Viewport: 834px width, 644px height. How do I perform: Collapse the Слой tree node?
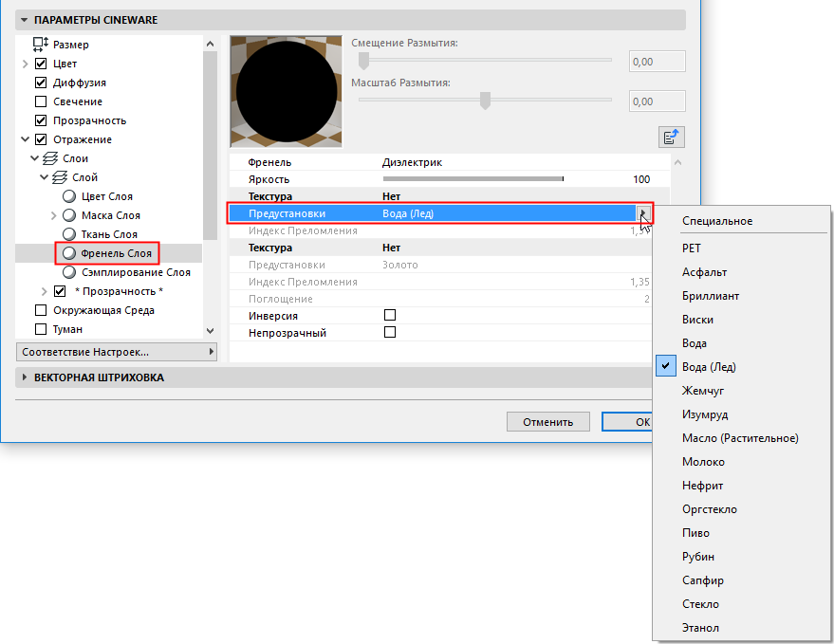(45, 177)
